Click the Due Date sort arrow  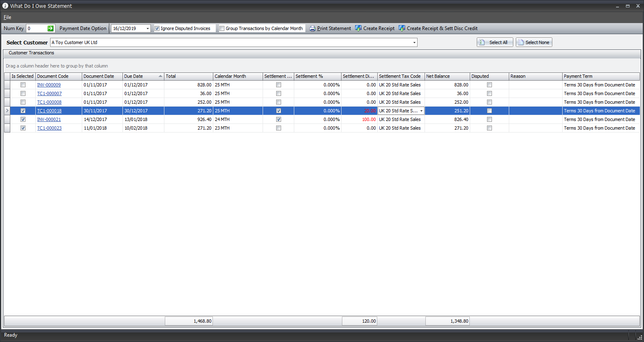pyautogui.click(x=160, y=76)
